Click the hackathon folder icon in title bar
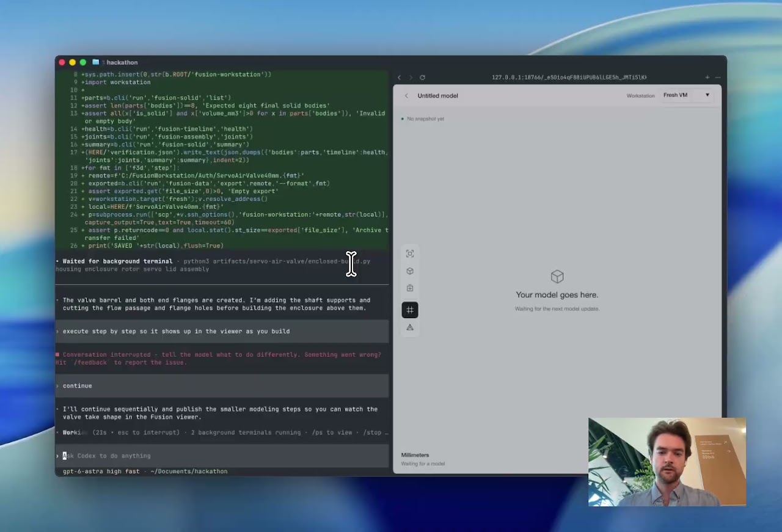 (x=96, y=62)
